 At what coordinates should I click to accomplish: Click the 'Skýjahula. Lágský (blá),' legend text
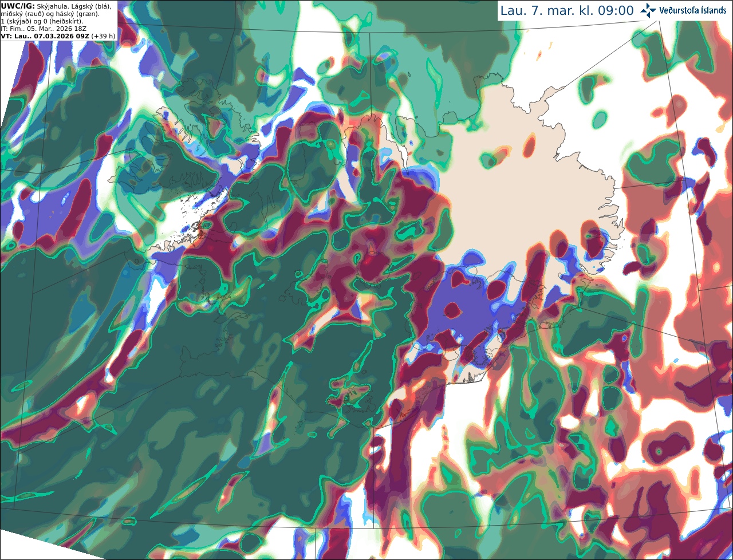pos(74,6)
